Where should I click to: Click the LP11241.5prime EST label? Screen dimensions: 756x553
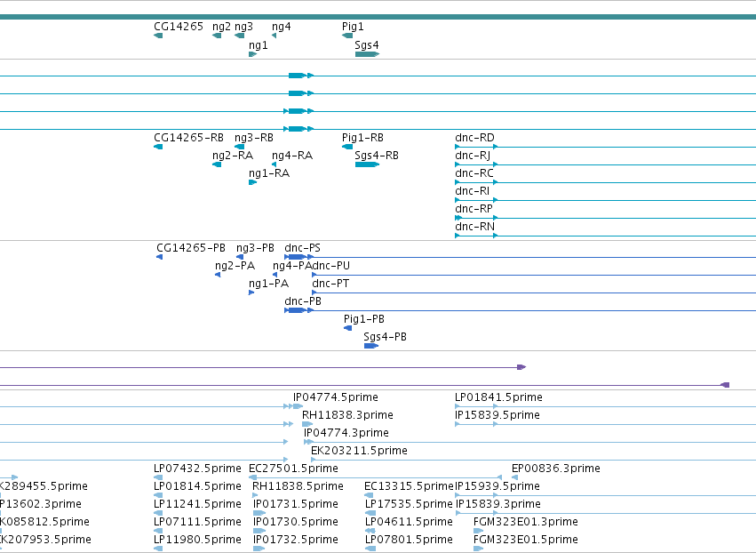click(x=198, y=505)
